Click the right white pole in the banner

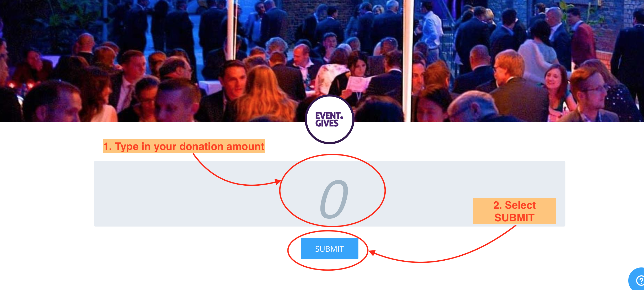[407, 60]
